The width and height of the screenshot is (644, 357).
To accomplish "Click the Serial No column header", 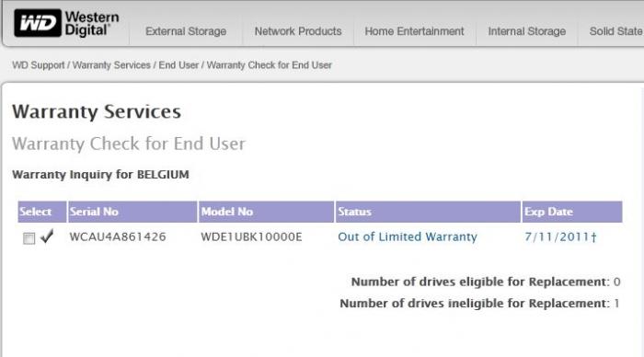I will [x=132, y=212].
